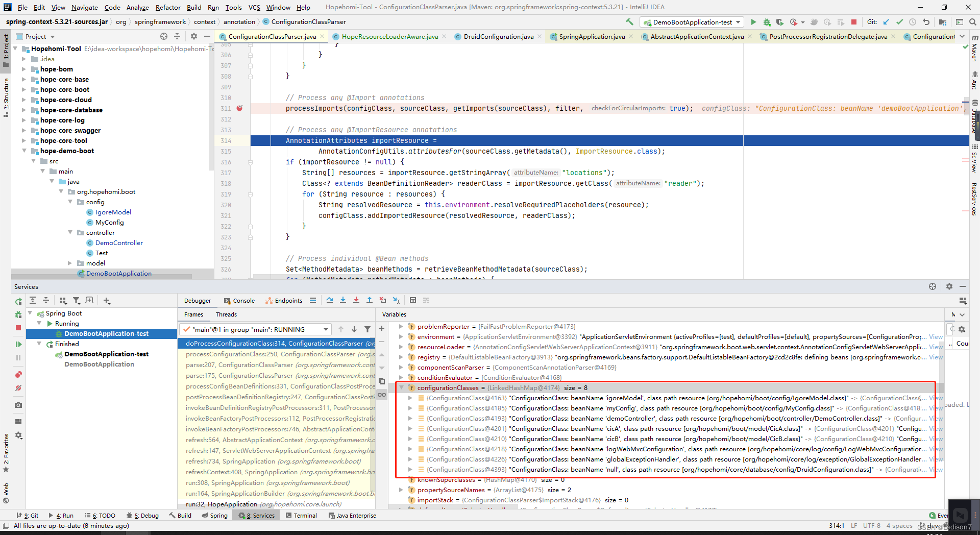Click the Evaluate Expression calculator icon

[413, 300]
